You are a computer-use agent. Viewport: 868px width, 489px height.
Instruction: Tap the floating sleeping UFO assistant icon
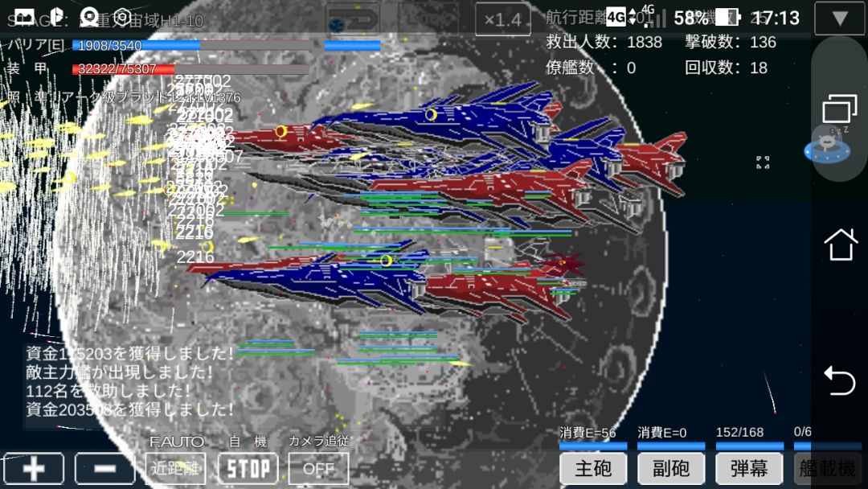click(827, 146)
